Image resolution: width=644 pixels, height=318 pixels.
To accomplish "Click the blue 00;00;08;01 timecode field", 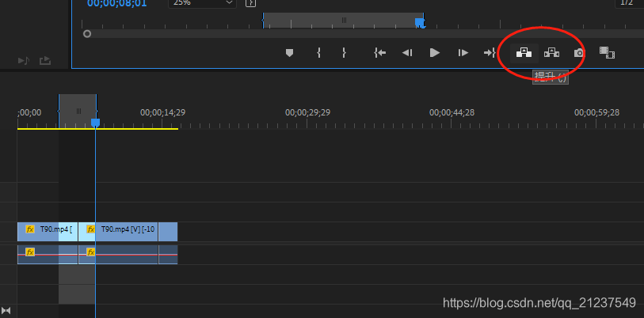I will [x=117, y=3].
